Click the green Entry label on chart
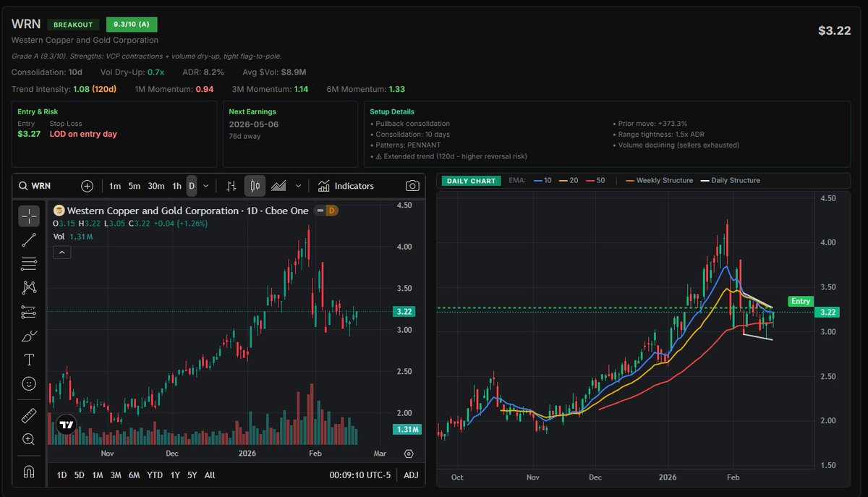Image resolution: width=868 pixels, height=497 pixels. (801, 301)
